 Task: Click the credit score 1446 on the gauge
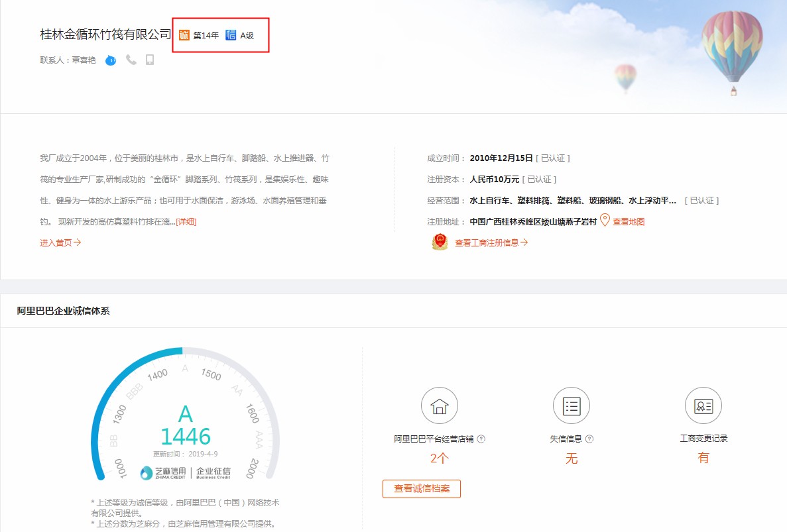coord(186,436)
